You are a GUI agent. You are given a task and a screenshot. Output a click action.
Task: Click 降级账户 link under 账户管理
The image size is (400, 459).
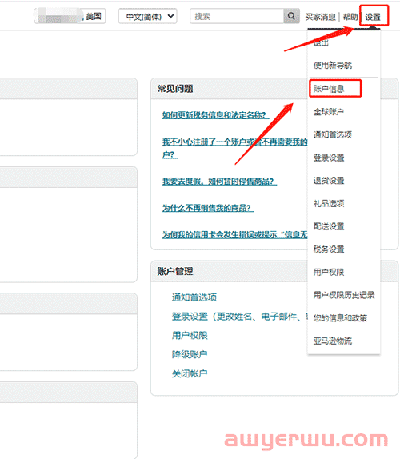click(x=190, y=354)
